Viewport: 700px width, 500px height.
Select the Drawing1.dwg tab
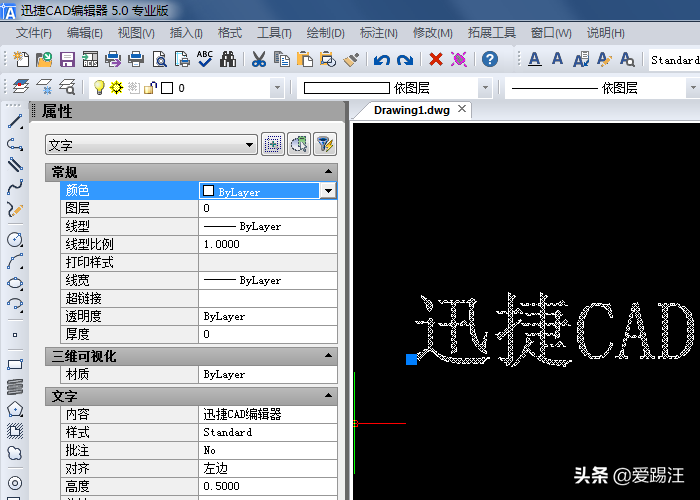tap(411, 110)
